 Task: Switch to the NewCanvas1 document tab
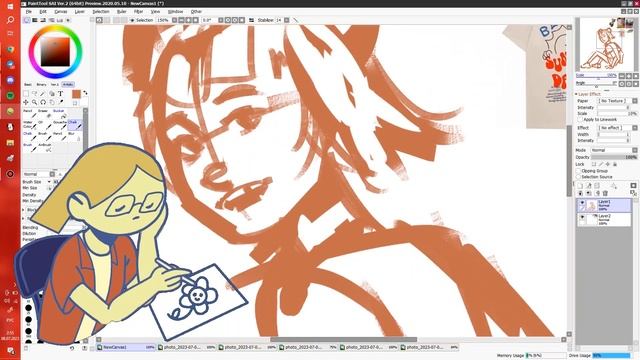click(127, 347)
